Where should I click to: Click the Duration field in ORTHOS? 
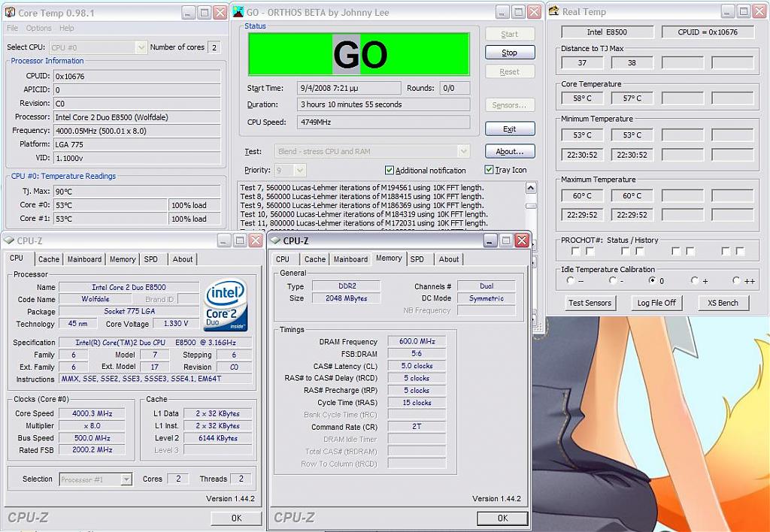click(x=383, y=104)
